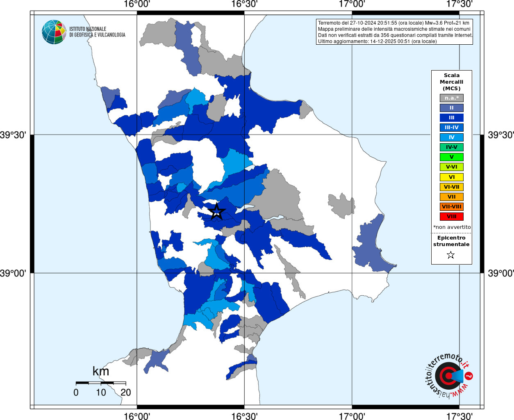Click the 'Ultimo aggiornamento' date line
This screenshot has width=514, height=420.
click(377, 41)
